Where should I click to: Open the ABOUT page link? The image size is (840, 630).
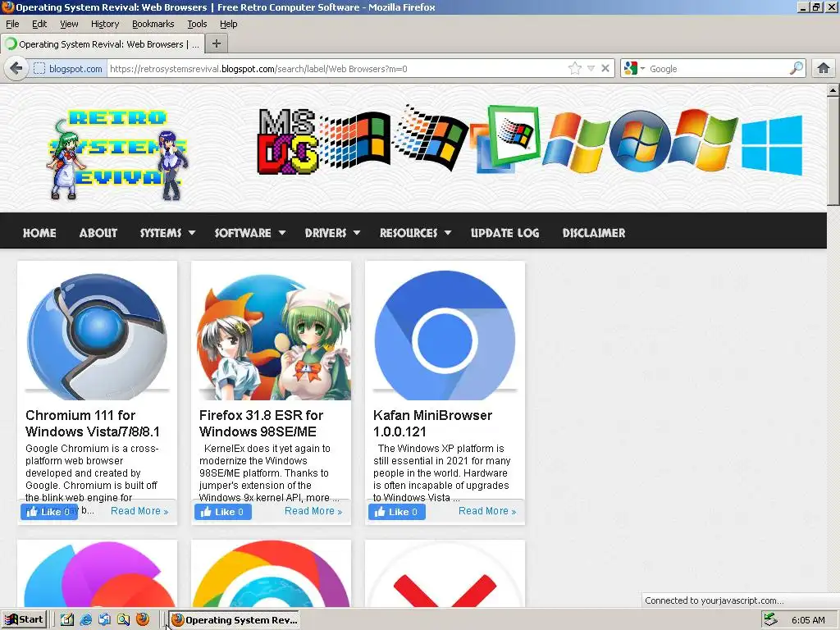pos(98,233)
